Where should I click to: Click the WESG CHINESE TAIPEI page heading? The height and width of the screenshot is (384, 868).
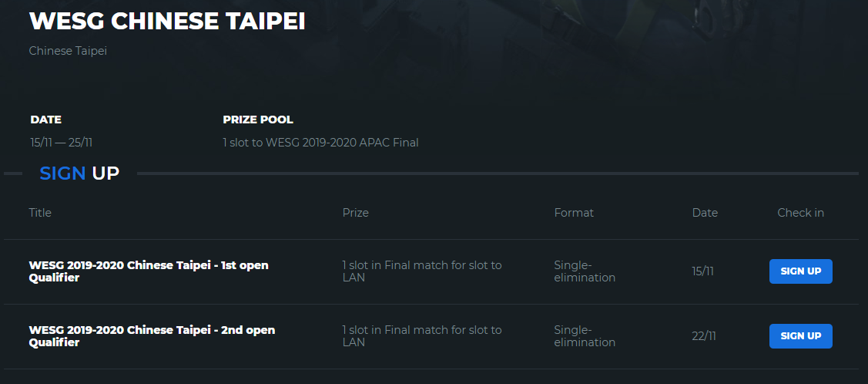tap(167, 22)
